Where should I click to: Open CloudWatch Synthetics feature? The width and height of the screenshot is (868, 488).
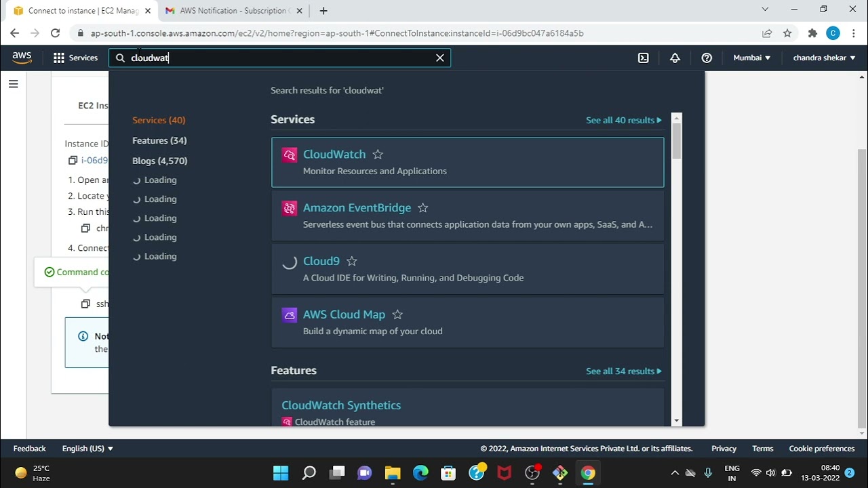[x=341, y=405]
